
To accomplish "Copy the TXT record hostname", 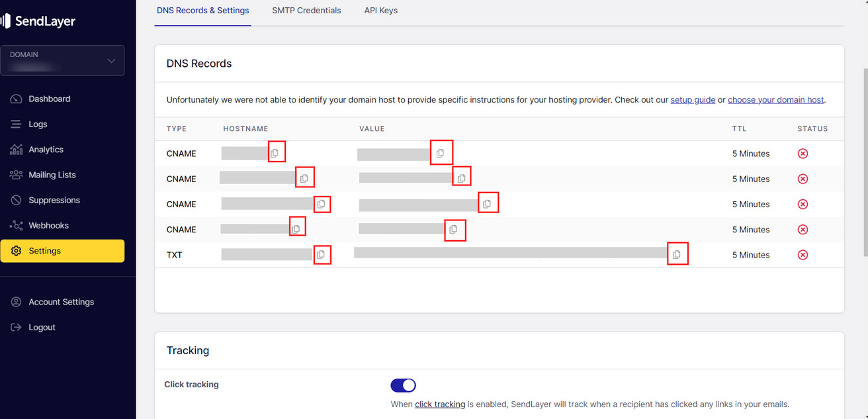I will pyautogui.click(x=322, y=254).
